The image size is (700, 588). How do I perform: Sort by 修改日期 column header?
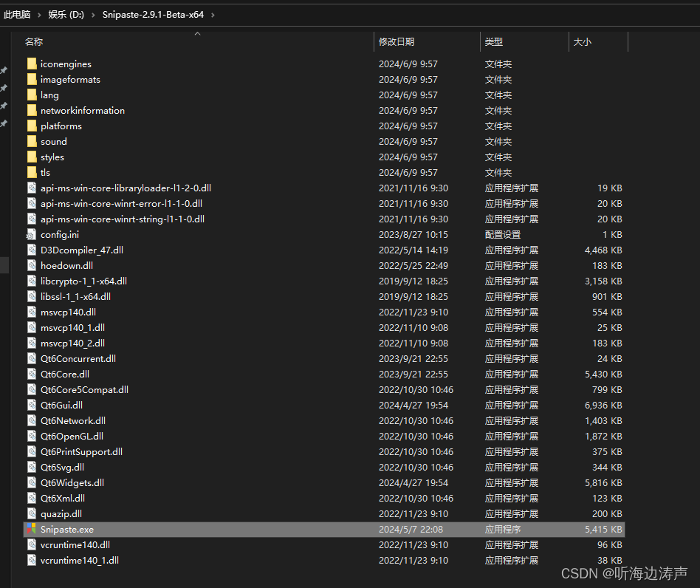(x=397, y=42)
